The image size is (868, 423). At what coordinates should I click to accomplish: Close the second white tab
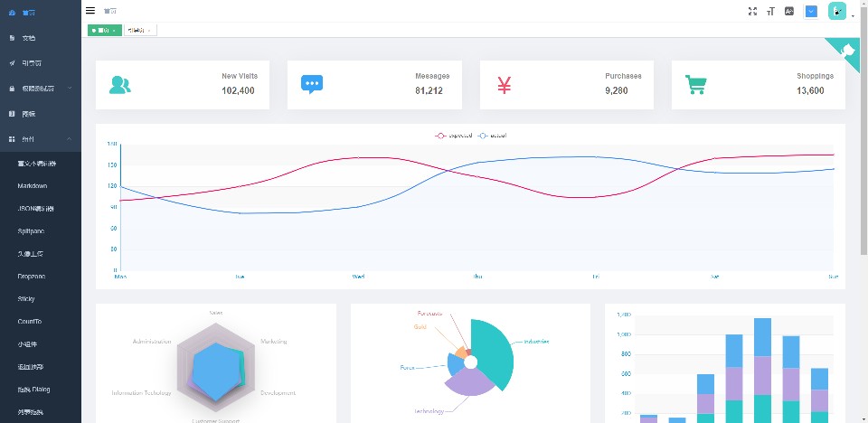[x=149, y=31]
